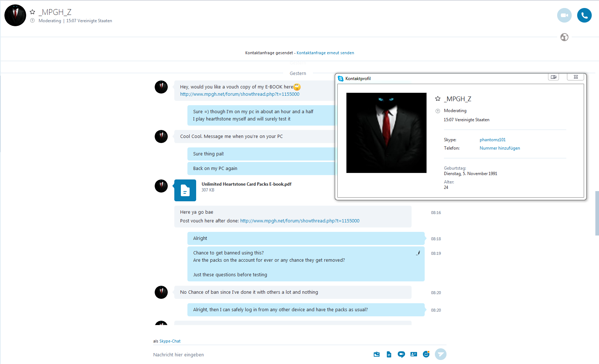
Task: Start a voice call with the phone button
Action: tap(584, 15)
